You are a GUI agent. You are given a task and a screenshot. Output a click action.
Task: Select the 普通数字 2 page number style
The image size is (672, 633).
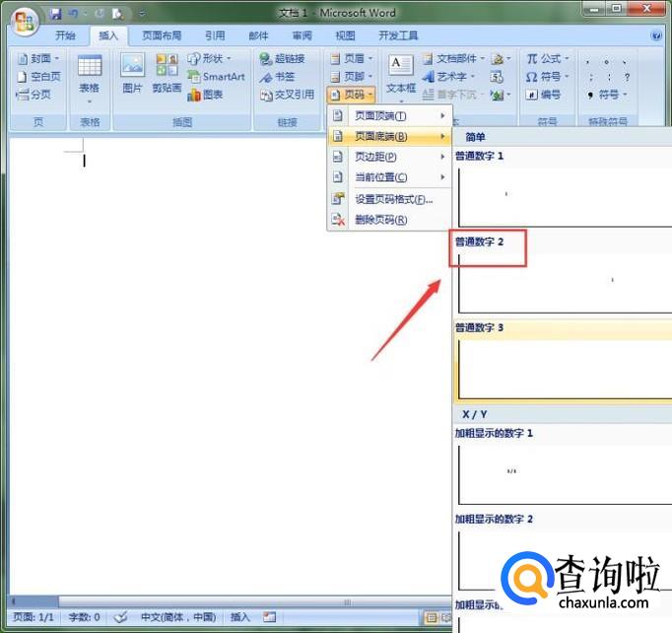click(563, 274)
